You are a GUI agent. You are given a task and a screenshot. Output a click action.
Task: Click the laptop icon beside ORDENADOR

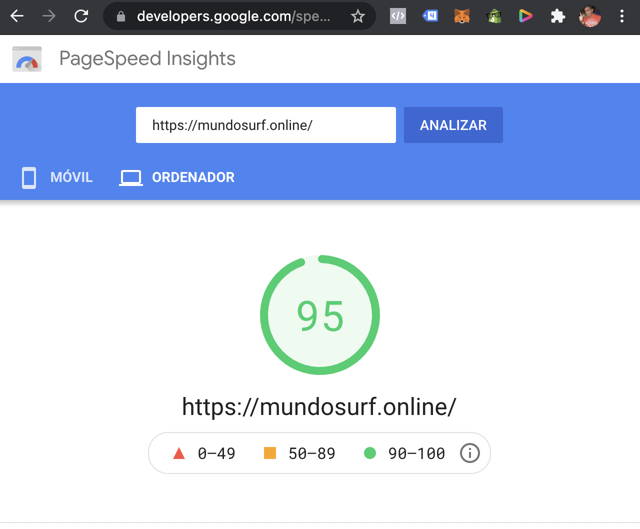(x=131, y=178)
